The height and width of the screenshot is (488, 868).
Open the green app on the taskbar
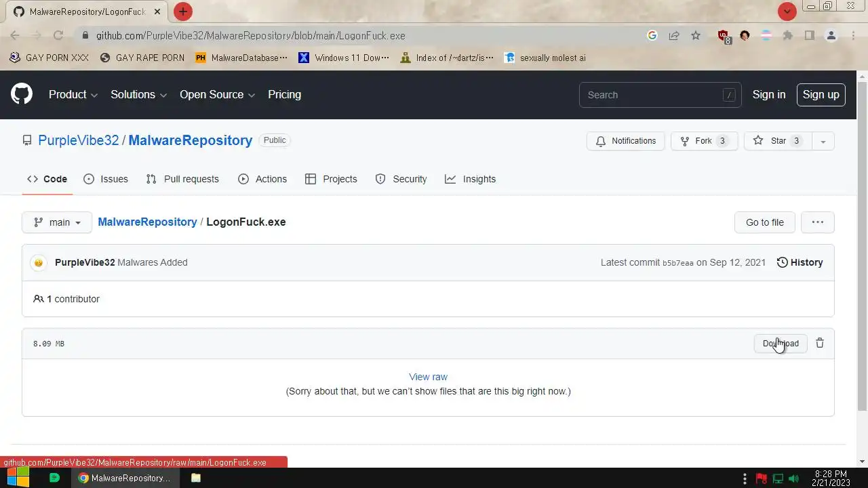pyautogui.click(x=55, y=478)
